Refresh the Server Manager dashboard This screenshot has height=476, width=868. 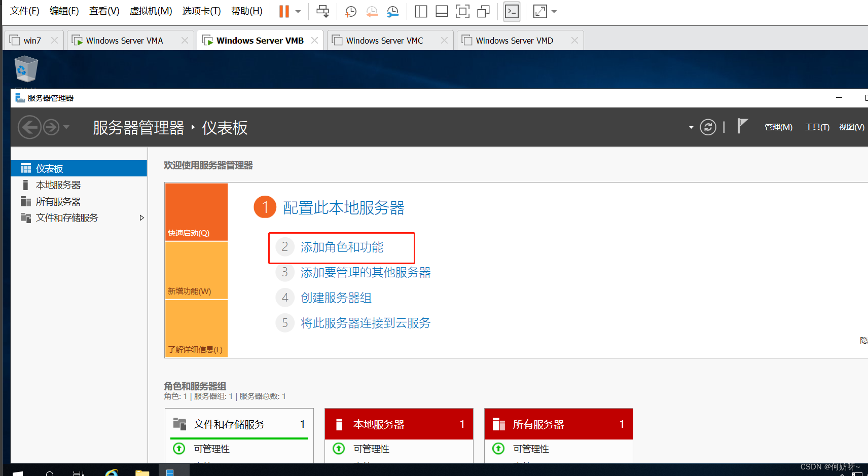[708, 127]
